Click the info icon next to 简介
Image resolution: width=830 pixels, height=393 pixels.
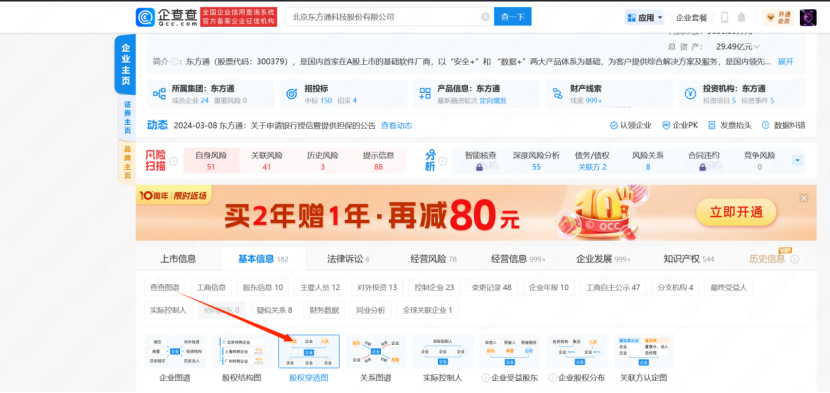(174, 61)
